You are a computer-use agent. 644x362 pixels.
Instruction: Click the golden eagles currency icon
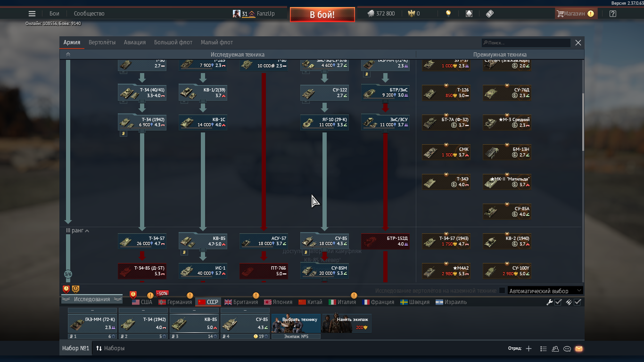[x=411, y=14]
